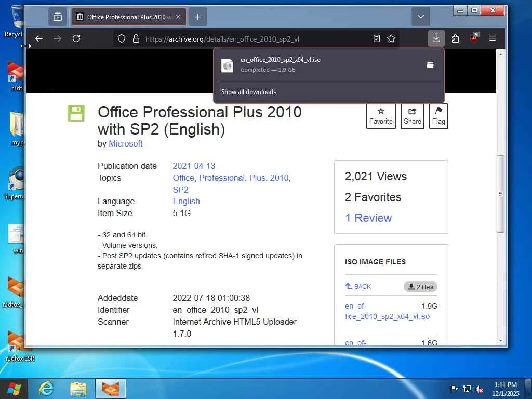Open the 2010 topic link
The width and height of the screenshot is (532, 399).
click(x=279, y=178)
